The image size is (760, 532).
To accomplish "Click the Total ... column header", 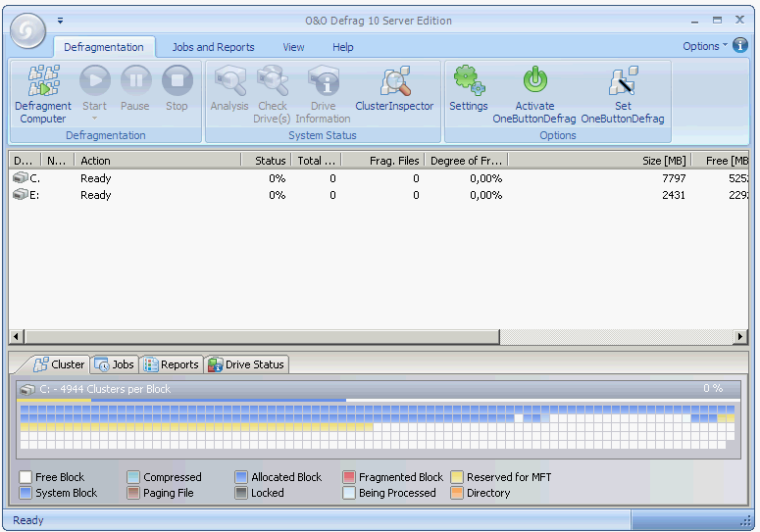I will pyautogui.click(x=317, y=161).
